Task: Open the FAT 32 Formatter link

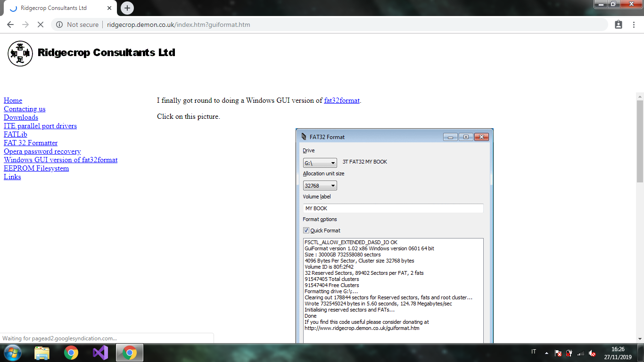Action: [x=31, y=143]
